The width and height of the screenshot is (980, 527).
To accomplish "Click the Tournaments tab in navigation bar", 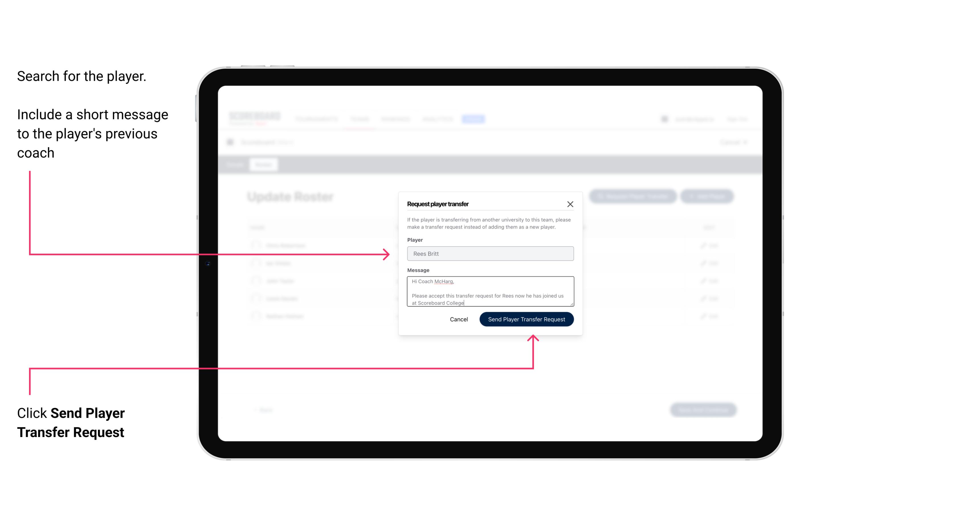I will click(316, 119).
